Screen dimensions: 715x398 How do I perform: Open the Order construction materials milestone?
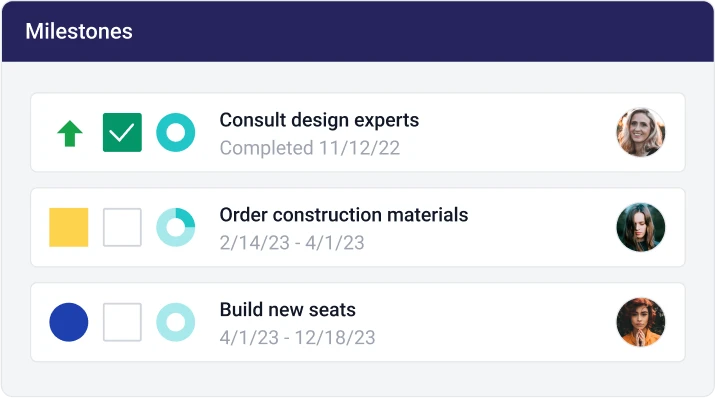pos(344,215)
